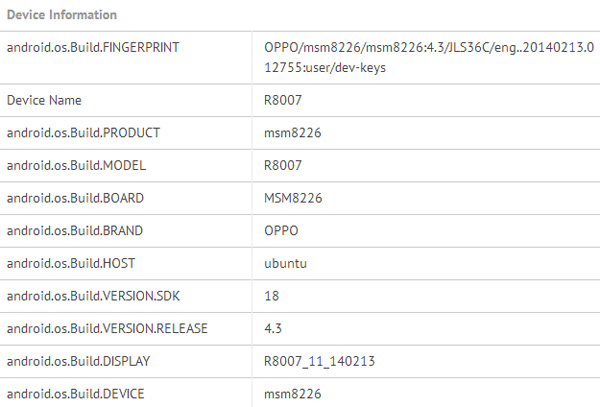
Task: Click the SDK version value 18
Action: 272,296
